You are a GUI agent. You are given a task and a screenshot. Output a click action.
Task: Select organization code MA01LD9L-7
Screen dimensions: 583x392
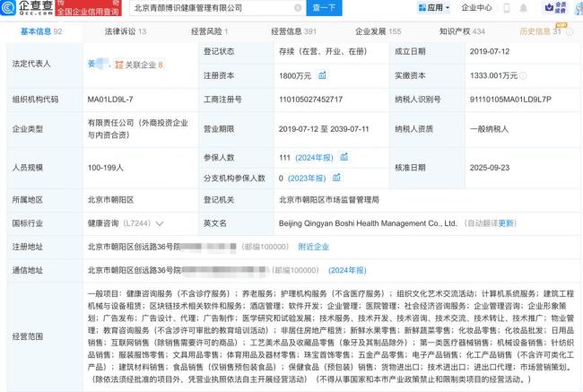click(110, 100)
